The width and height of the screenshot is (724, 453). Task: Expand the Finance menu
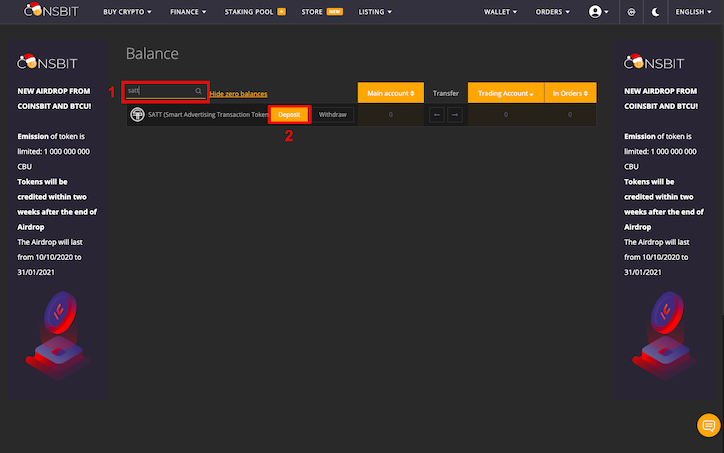coord(188,12)
